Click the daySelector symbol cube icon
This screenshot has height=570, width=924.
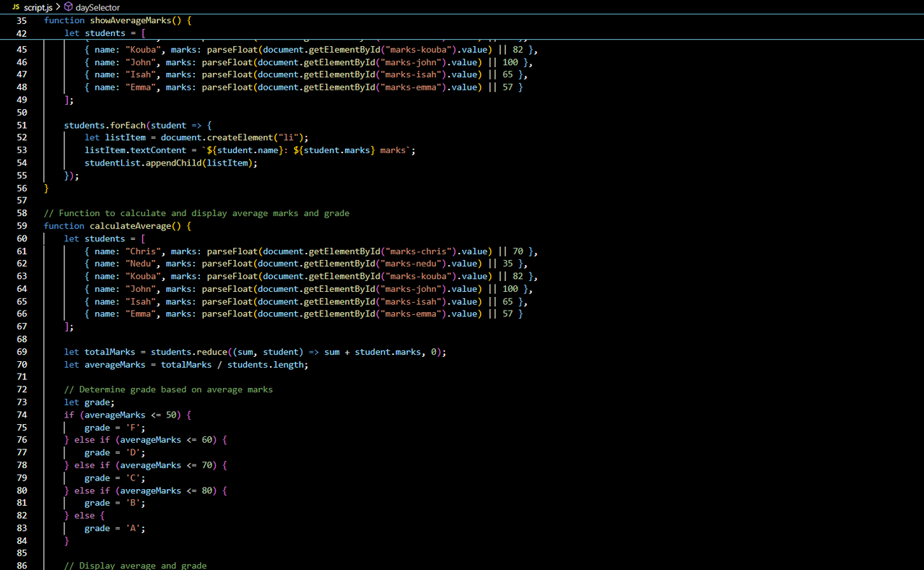pos(69,7)
